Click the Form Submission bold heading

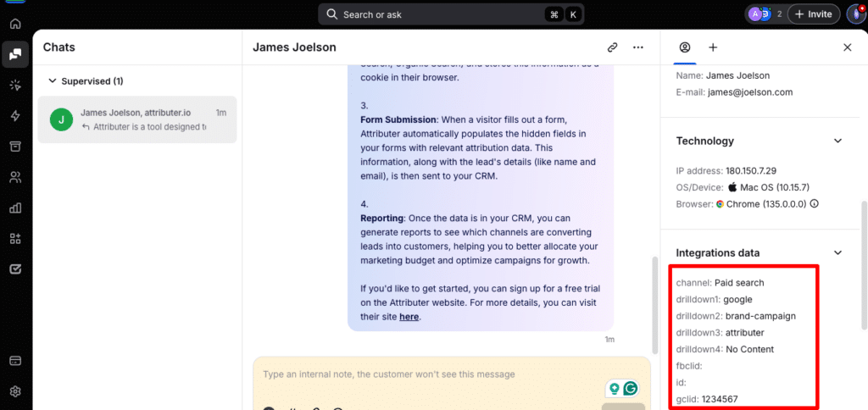[x=400, y=120]
